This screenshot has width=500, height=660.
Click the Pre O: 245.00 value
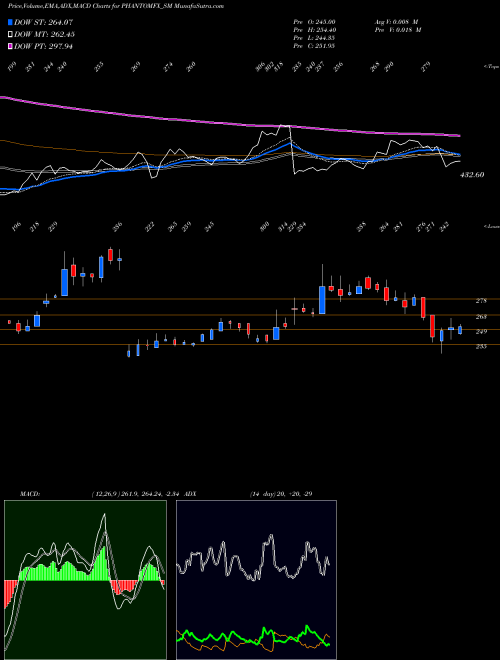[x=314, y=22]
